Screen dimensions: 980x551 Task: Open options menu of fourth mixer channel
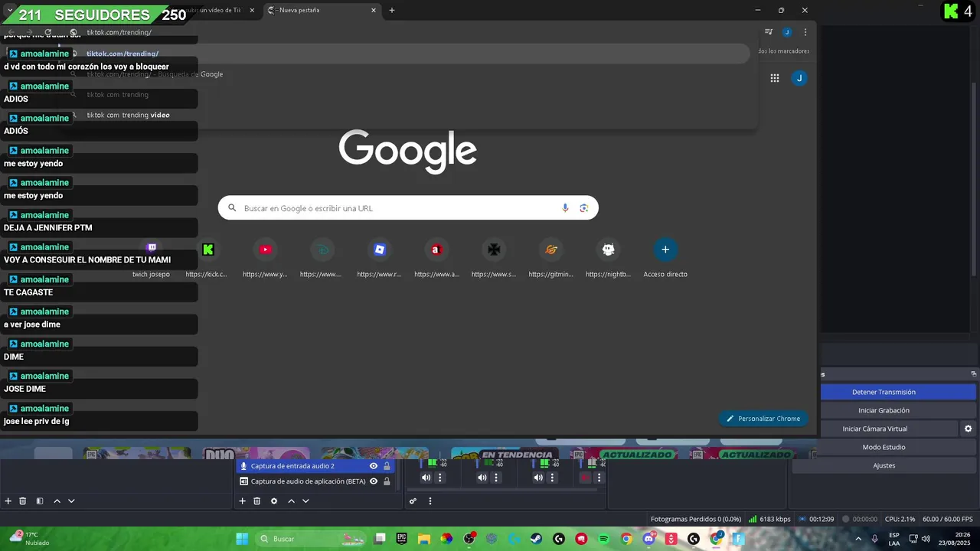pos(599,478)
